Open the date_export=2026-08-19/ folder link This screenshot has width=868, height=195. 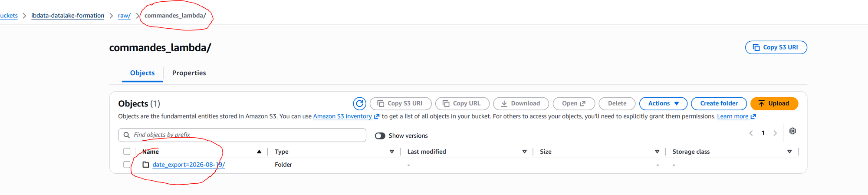tap(189, 165)
